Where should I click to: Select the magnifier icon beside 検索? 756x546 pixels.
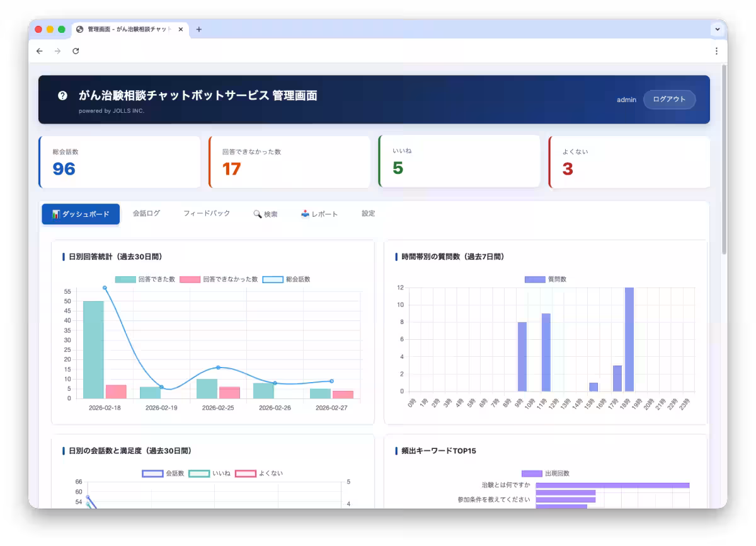coord(258,214)
